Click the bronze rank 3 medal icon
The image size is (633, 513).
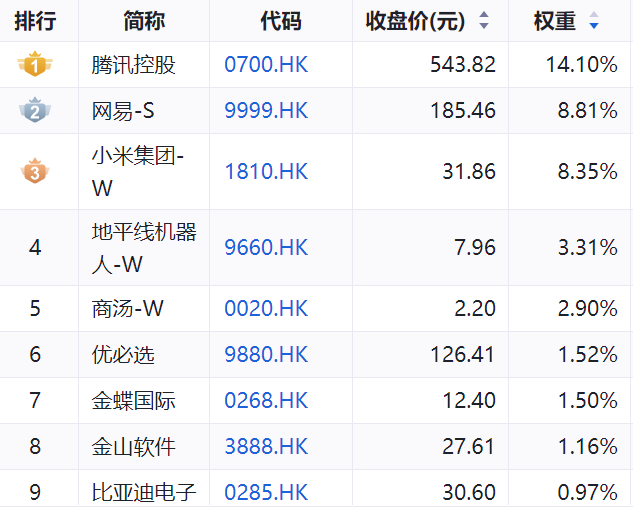35,171
